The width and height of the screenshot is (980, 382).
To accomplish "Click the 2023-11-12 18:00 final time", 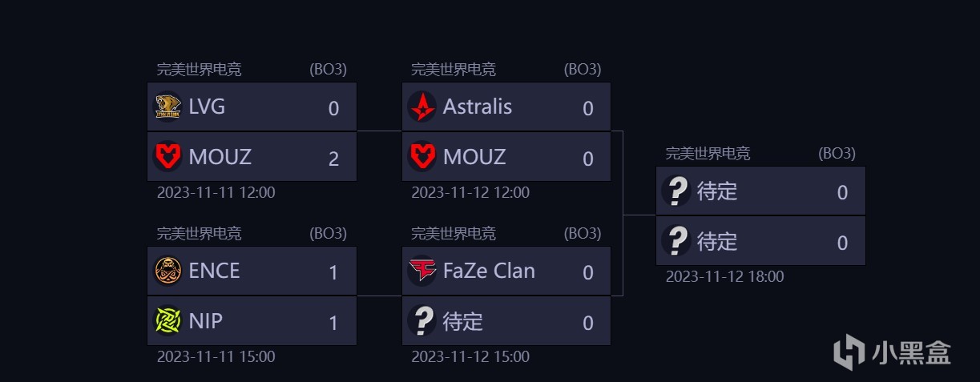I will coord(724,276).
